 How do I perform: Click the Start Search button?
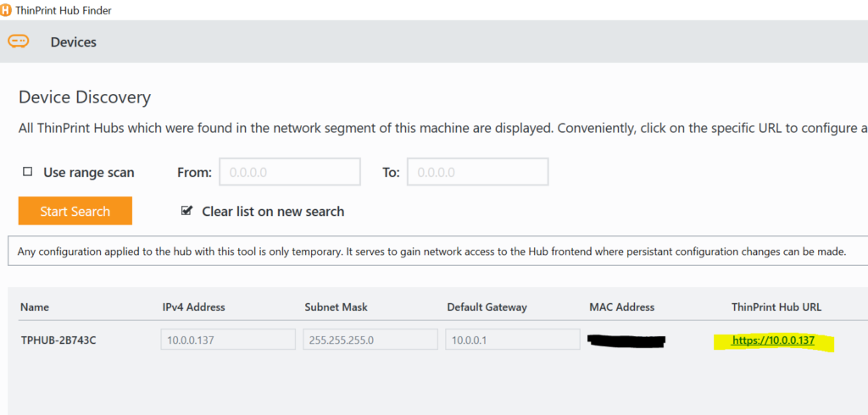tap(75, 211)
